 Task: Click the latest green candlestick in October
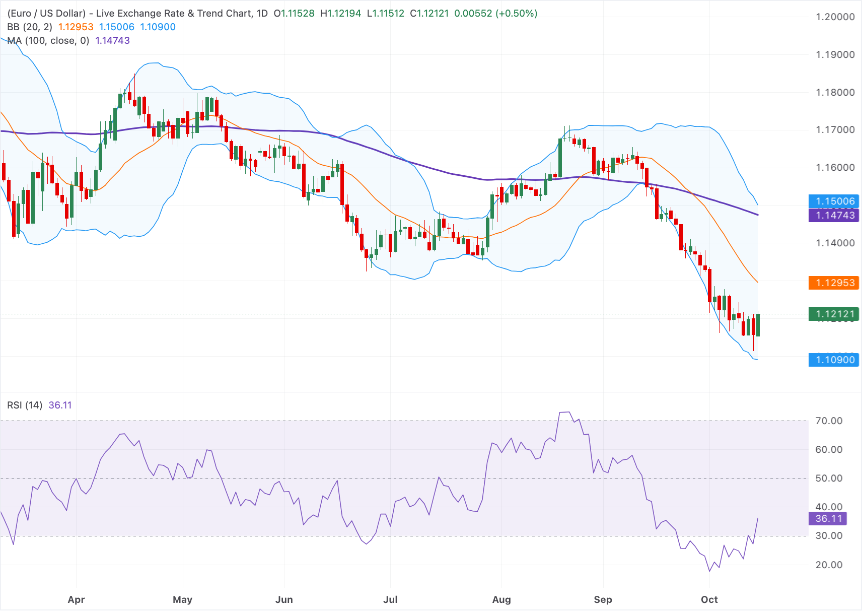(758, 324)
